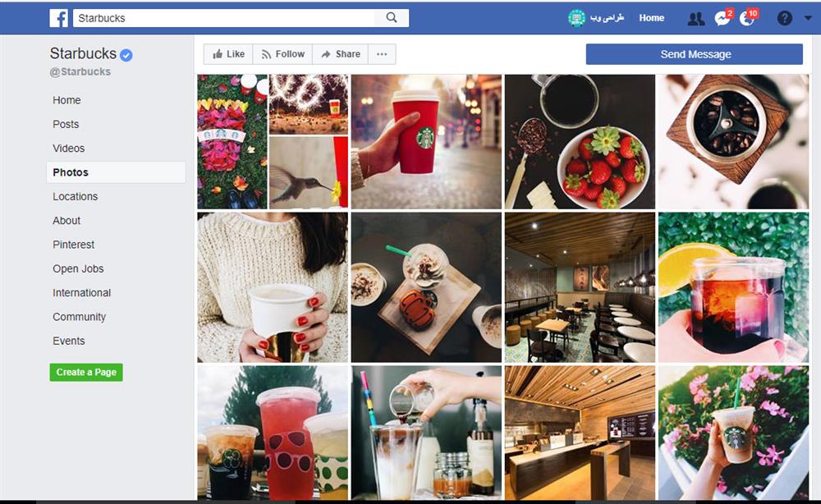Viewport: 821px width, 504px height.
Task: Click the Send Message button
Action: [695, 54]
